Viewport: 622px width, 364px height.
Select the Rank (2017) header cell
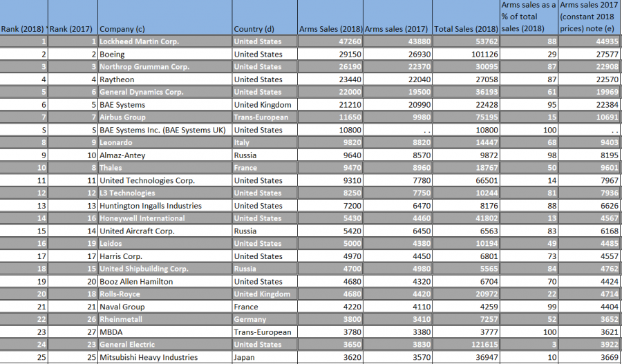pos(73,17)
